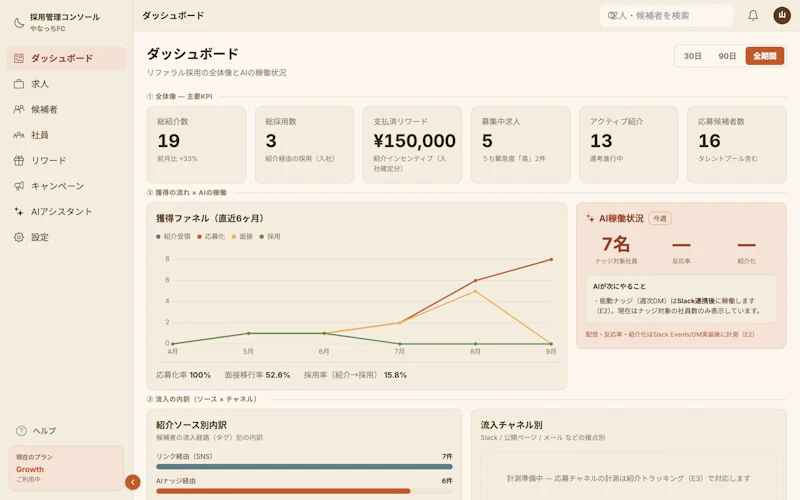This screenshot has width=800, height=500.
Task: Click 応募化率 100% text
Action: point(183,375)
